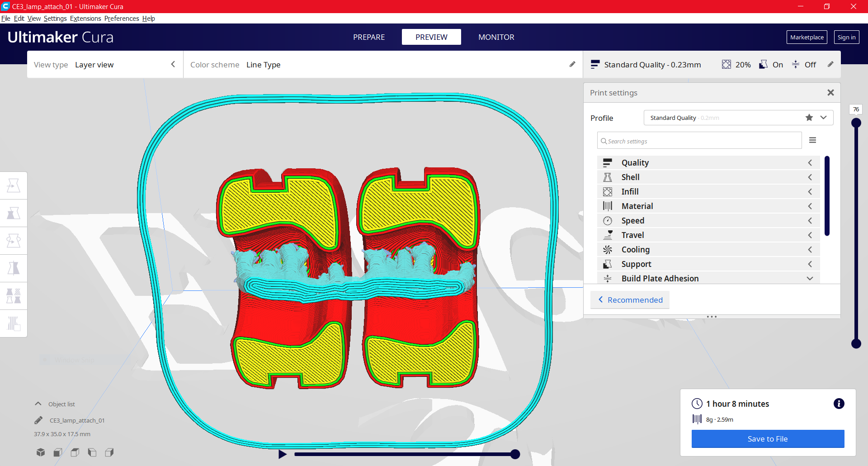The image size is (868, 466).
Task: Click the Cooling fan category icon
Action: [x=608, y=249]
